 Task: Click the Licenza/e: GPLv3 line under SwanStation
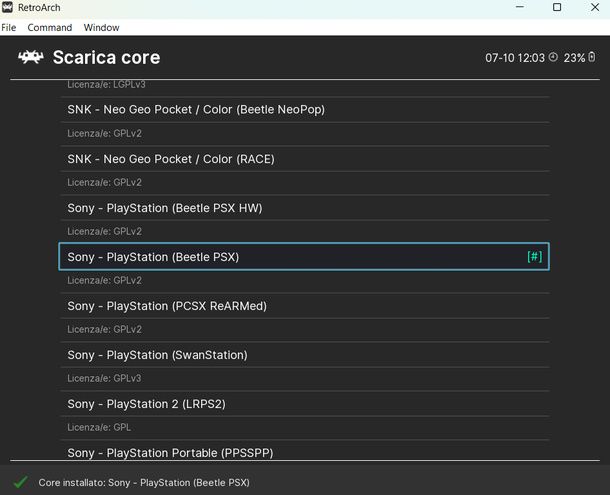click(x=104, y=378)
